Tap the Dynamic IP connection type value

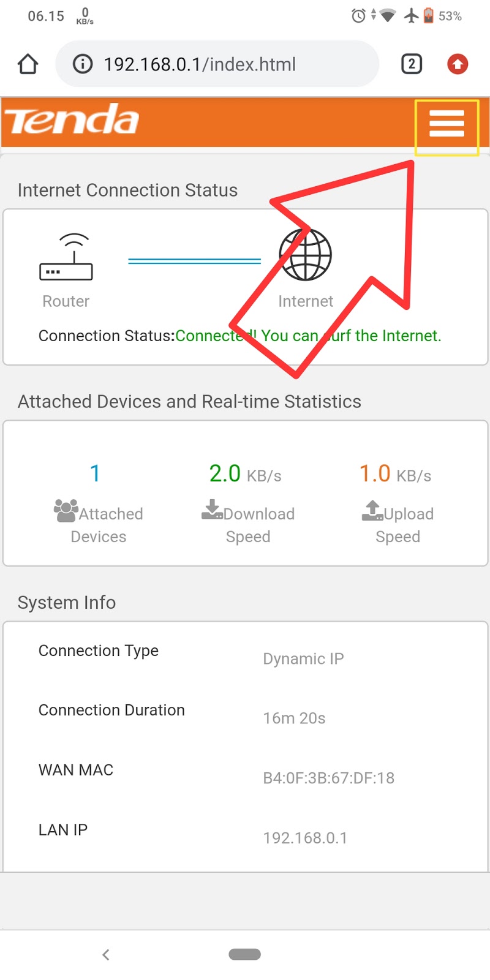303,659
